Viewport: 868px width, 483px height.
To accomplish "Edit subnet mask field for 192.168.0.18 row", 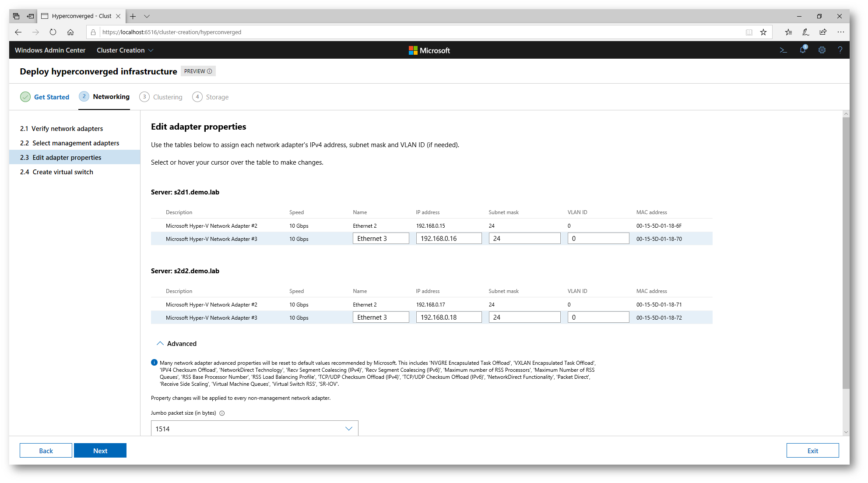I will 524,317.
